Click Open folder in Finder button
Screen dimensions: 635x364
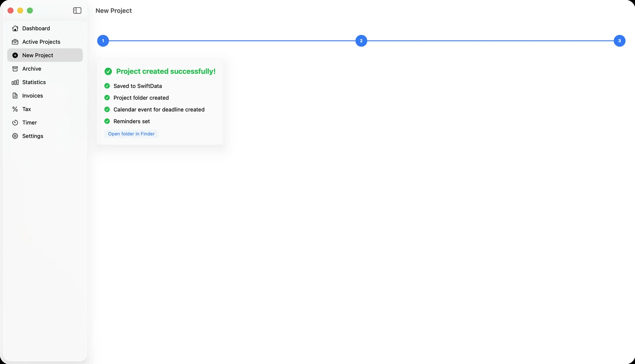coord(131,134)
